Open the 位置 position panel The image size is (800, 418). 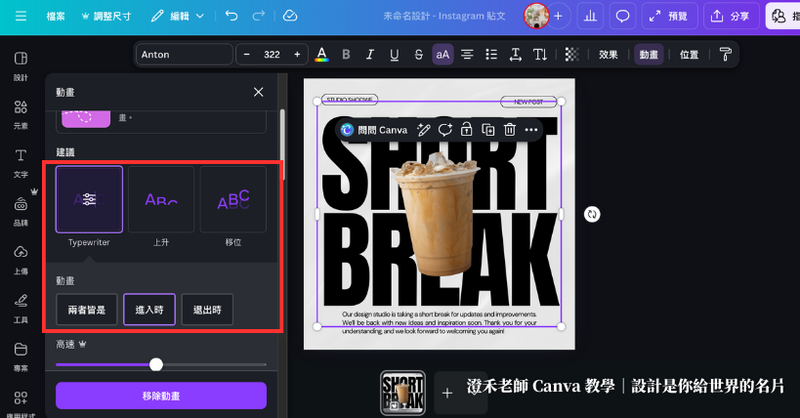tap(689, 54)
